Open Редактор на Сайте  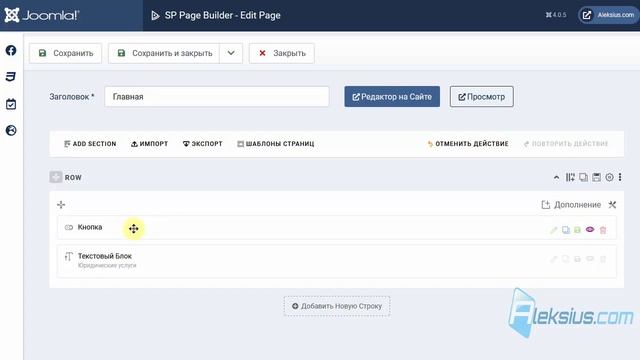pos(392,97)
